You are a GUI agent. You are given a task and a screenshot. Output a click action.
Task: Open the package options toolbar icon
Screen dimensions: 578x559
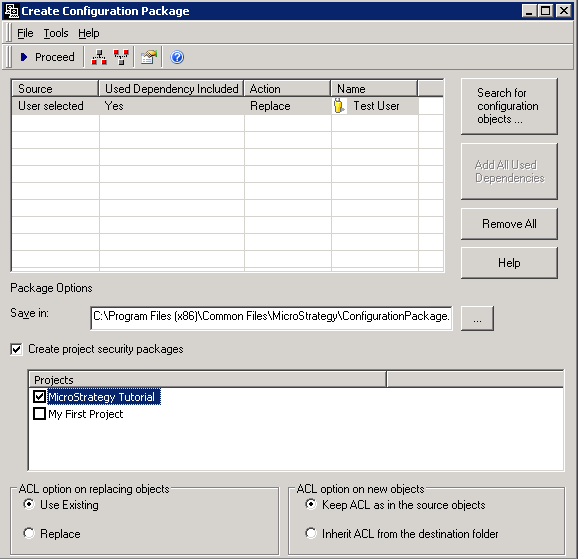[149, 57]
